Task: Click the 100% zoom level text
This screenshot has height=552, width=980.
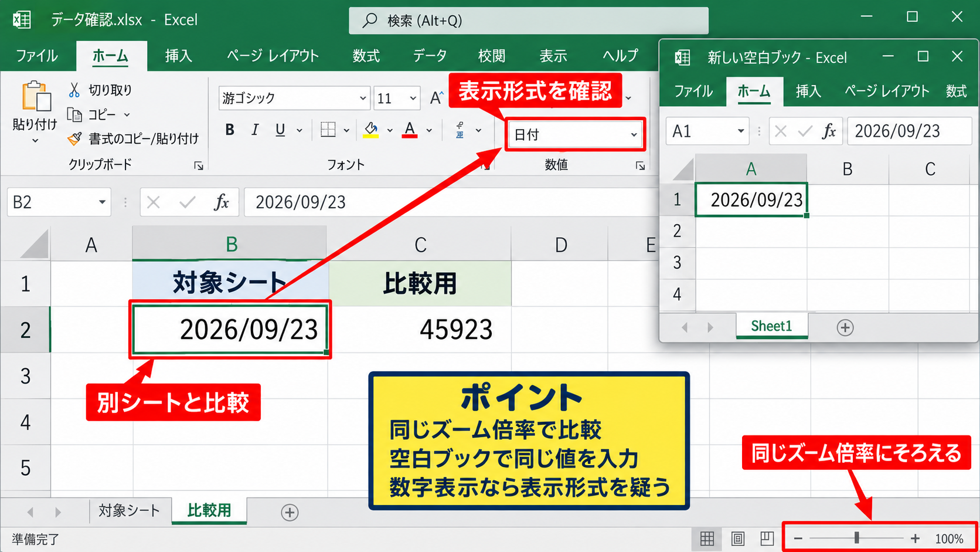Action: [x=949, y=539]
